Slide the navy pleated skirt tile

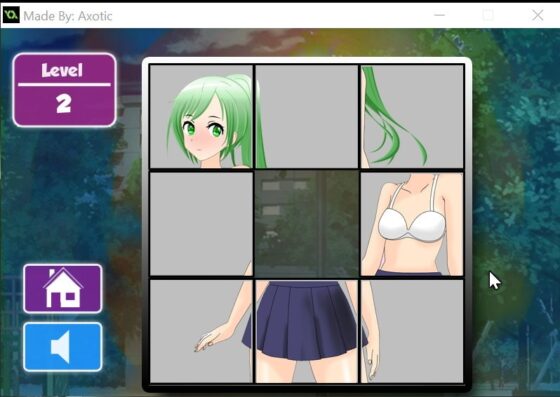pos(307,331)
